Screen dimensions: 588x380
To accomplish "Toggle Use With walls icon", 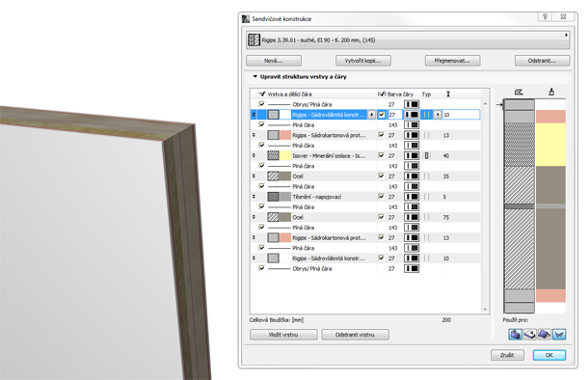I will coord(515,334).
